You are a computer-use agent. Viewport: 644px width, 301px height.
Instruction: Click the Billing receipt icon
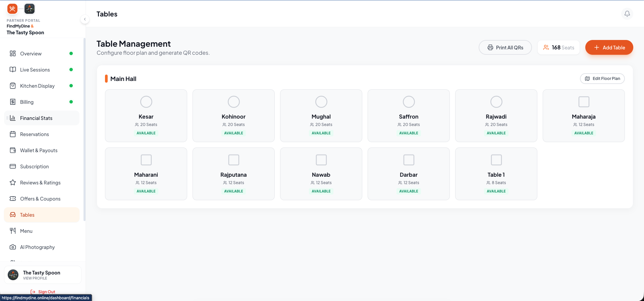point(13,102)
